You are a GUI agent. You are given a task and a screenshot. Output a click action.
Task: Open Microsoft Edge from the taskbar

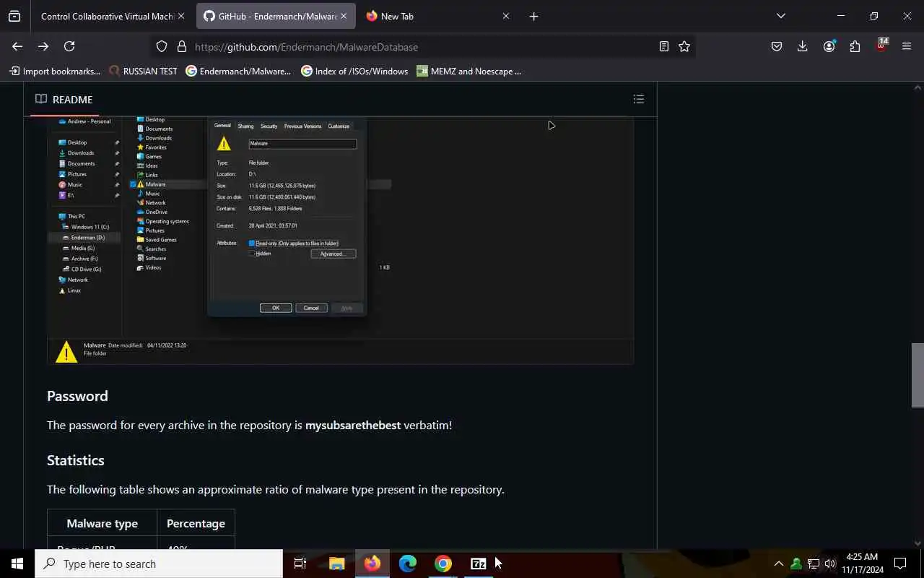coord(408,564)
